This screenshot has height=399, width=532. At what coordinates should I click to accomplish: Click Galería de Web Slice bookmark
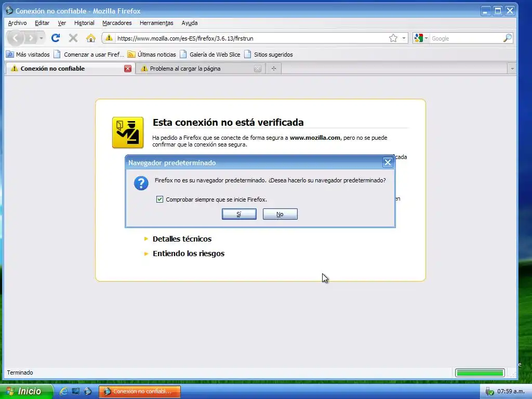point(210,54)
